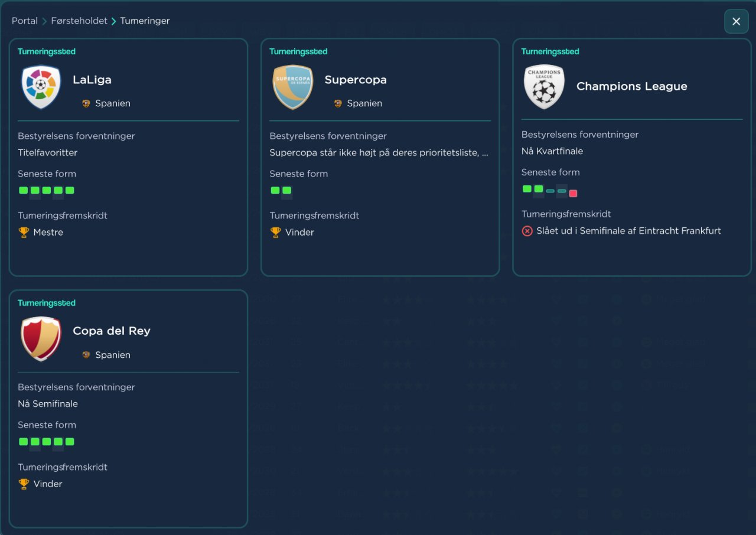
Task: Click Seneste form label in the Supercopa card
Action: click(299, 174)
